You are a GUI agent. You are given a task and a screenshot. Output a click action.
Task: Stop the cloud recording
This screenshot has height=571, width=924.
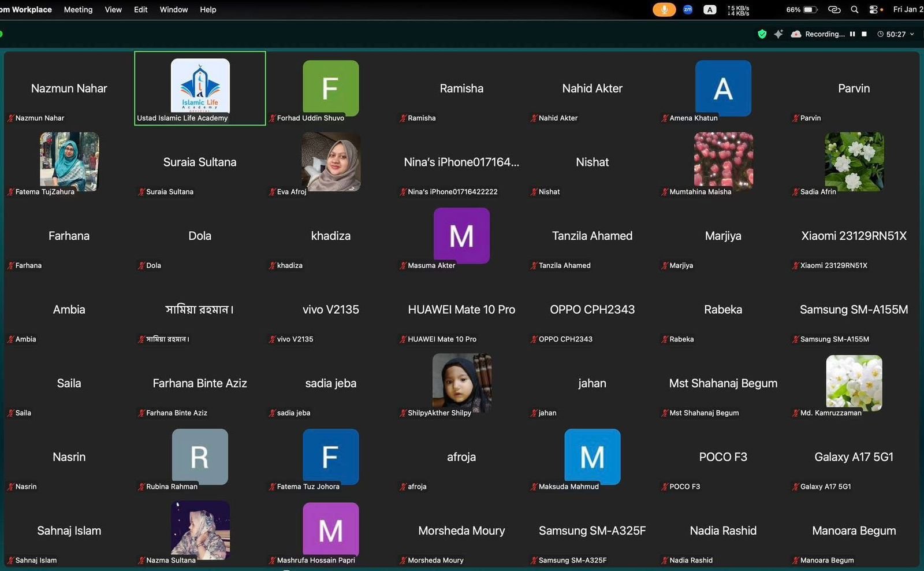tap(864, 34)
